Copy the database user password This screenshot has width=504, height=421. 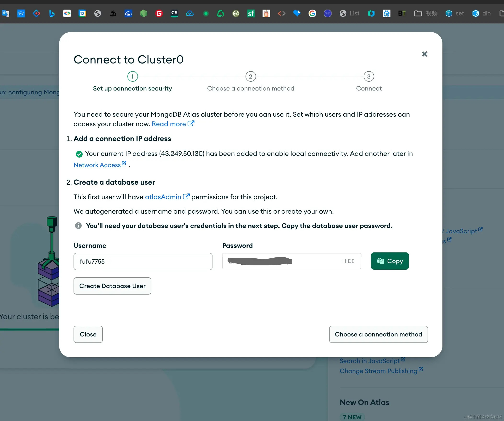(x=390, y=261)
